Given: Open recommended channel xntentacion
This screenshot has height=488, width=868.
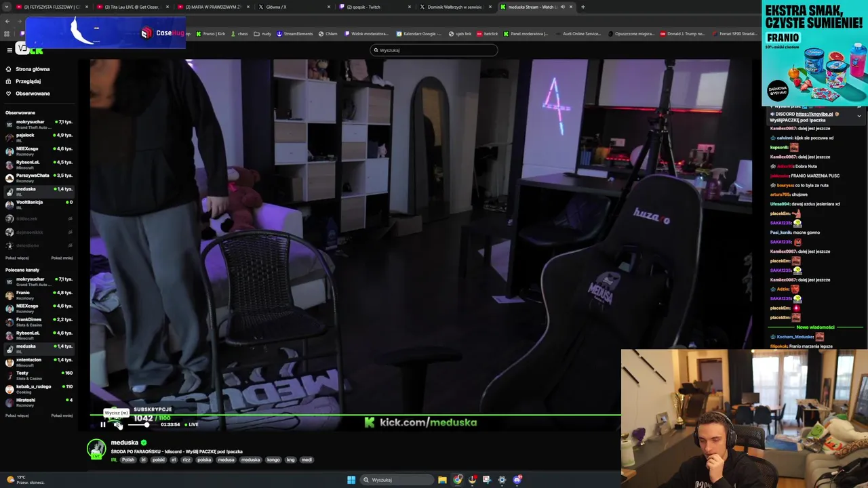Looking at the screenshot, I should 39,361.
